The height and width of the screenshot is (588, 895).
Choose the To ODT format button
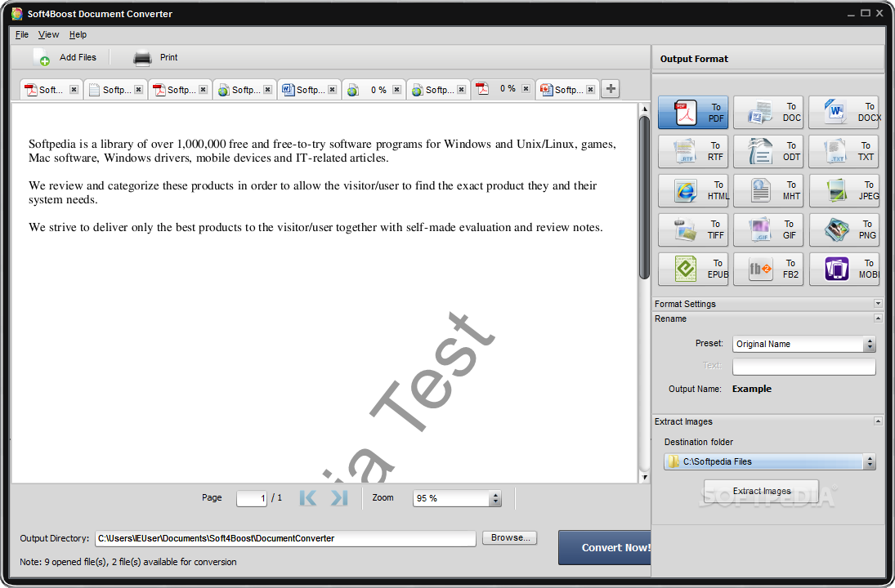(767, 151)
